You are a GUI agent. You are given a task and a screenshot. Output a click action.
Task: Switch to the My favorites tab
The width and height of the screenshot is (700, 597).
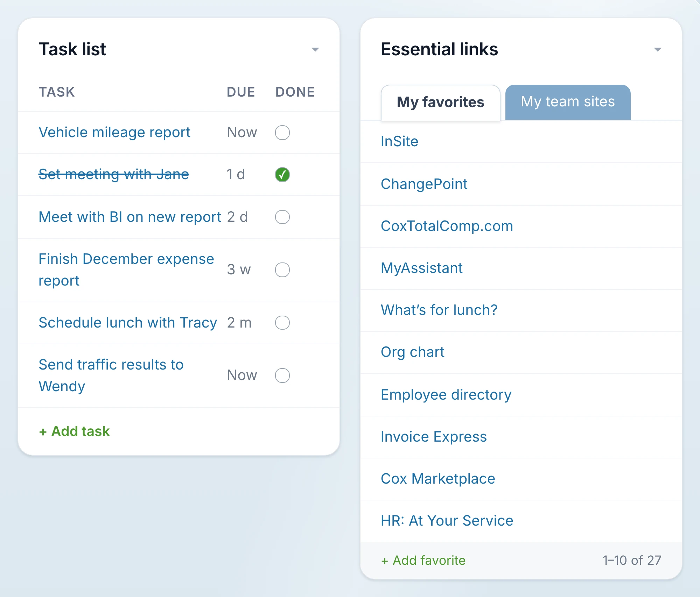click(440, 103)
